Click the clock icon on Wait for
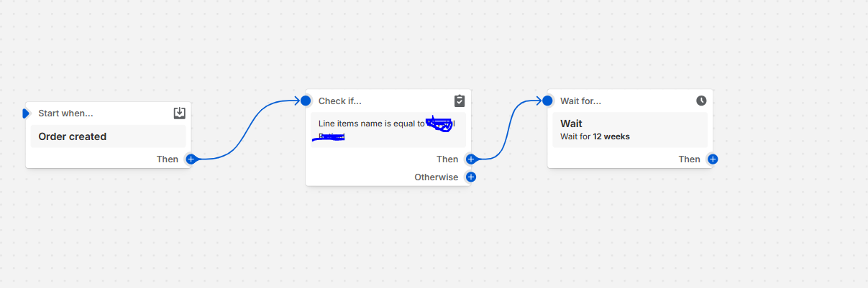The width and height of the screenshot is (868, 288). (x=701, y=101)
